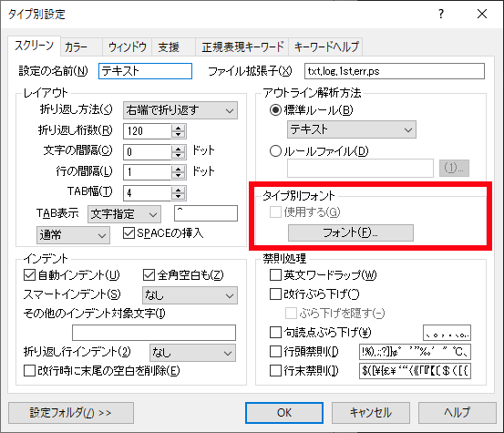Image resolution: width=504 pixels, height=433 pixels.
Task: Increase 折り返し桁数 with up arrow
Action: pyautogui.click(x=178, y=128)
